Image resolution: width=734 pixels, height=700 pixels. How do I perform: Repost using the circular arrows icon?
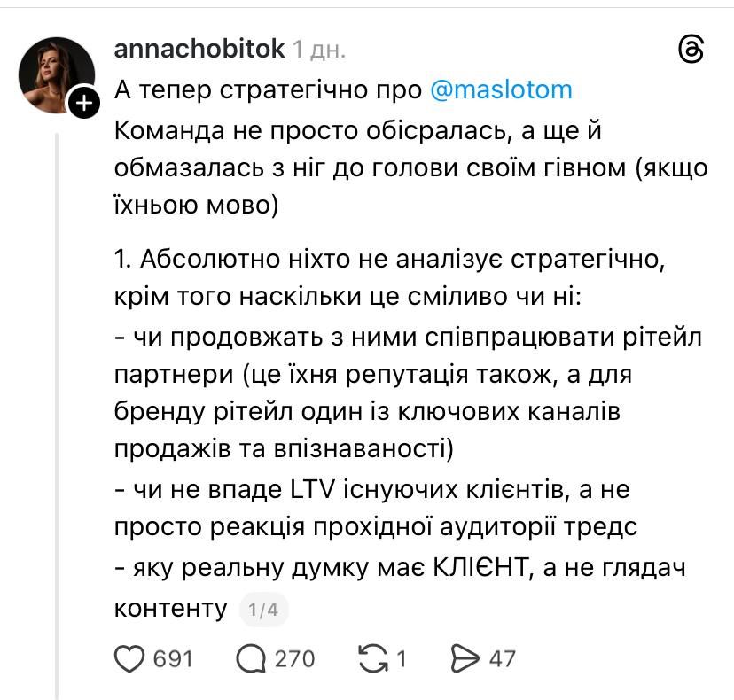(x=373, y=658)
